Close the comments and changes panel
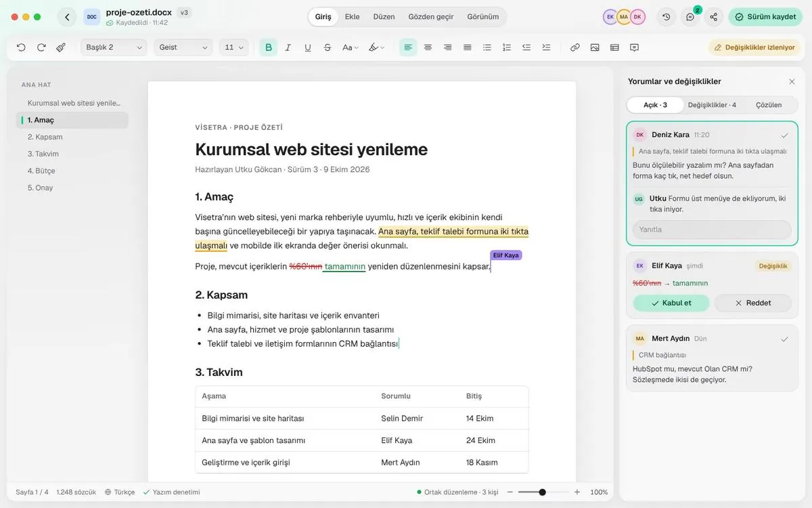812x508 pixels. [x=792, y=81]
